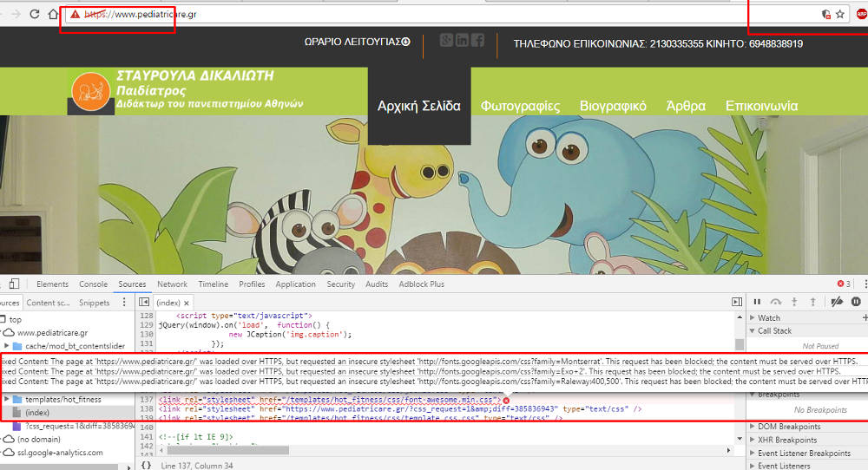Select ssl.google-analytics.com in file tree
This screenshot has width=868, height=470.
(60, 453)
